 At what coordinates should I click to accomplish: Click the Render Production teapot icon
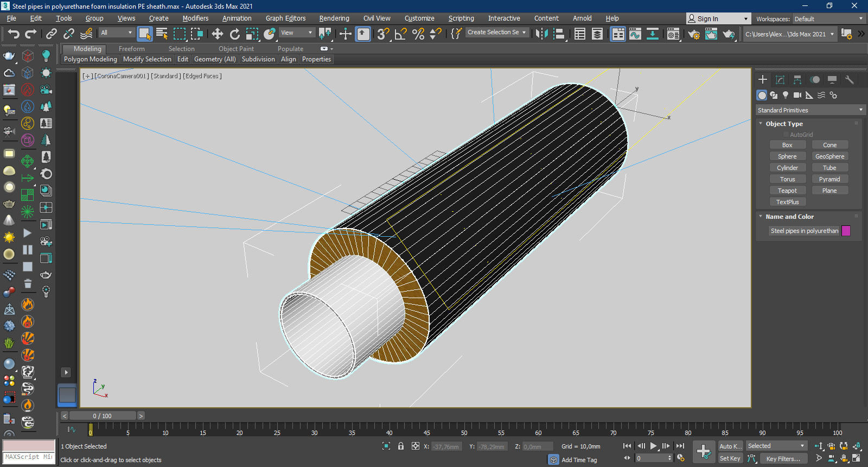tap(729, 34)
